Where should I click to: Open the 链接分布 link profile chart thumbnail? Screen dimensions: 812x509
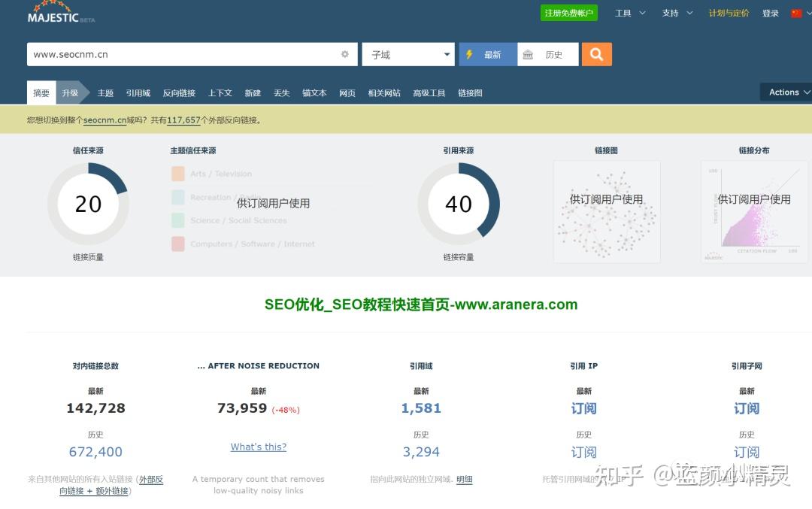pyautogui.click(x=754, y=211)
